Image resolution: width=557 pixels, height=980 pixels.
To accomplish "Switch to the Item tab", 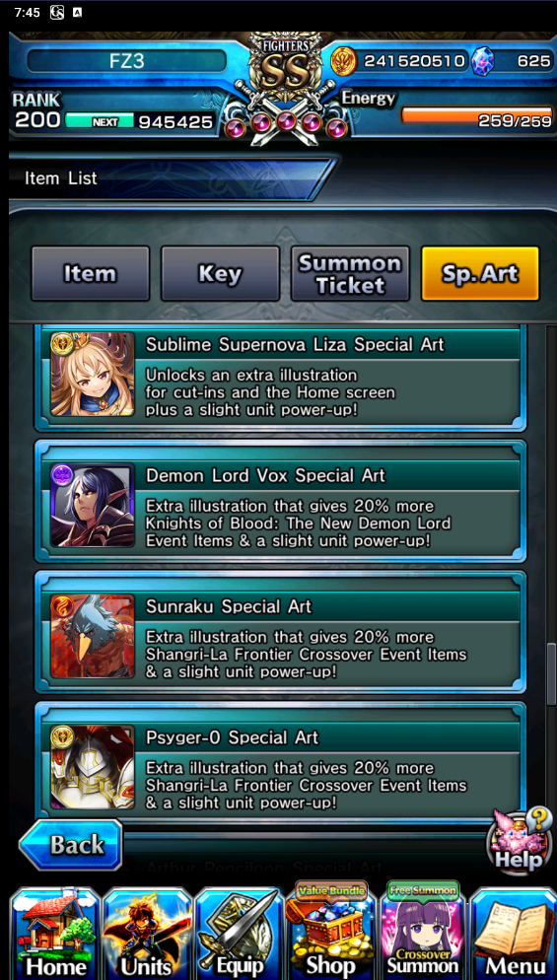I will [x=91, y=274].
